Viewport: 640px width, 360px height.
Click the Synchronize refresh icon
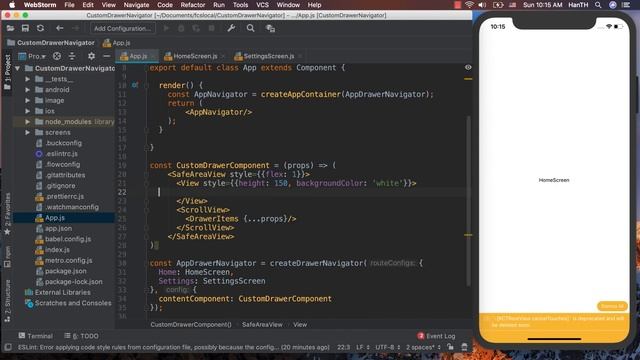point(40,28)
